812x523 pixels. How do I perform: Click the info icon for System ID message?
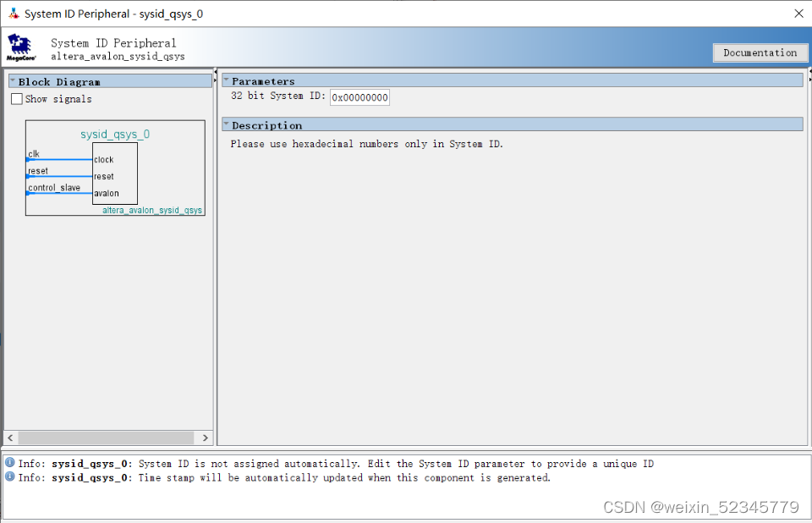[10, 462]
